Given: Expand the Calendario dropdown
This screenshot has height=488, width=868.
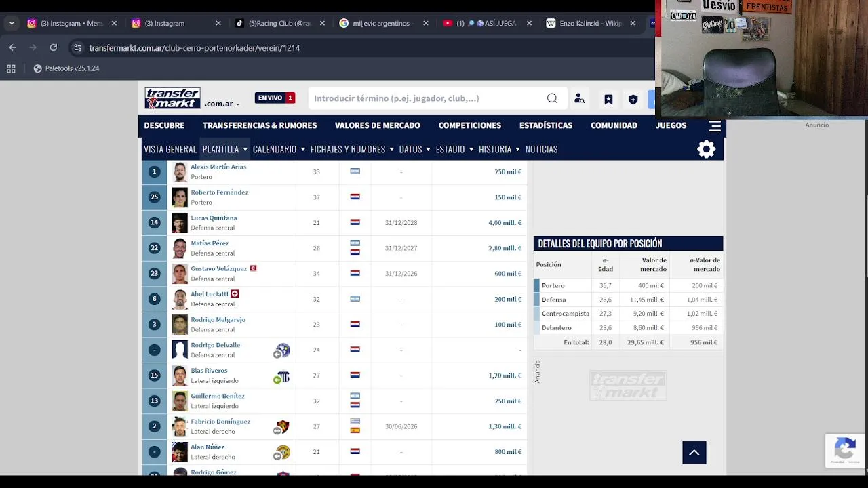Looking at the screenshot, I should pyautogui.click(x=302, y=149).
